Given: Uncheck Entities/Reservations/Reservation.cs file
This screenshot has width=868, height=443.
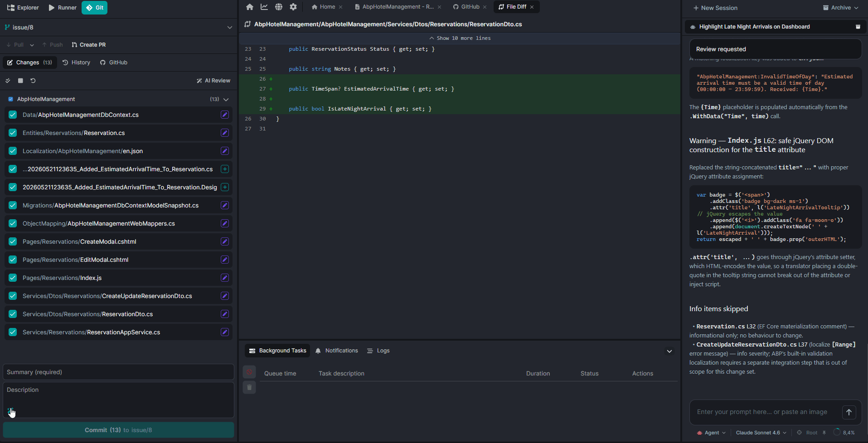Looking at the screenshot, I should [13, 133].
